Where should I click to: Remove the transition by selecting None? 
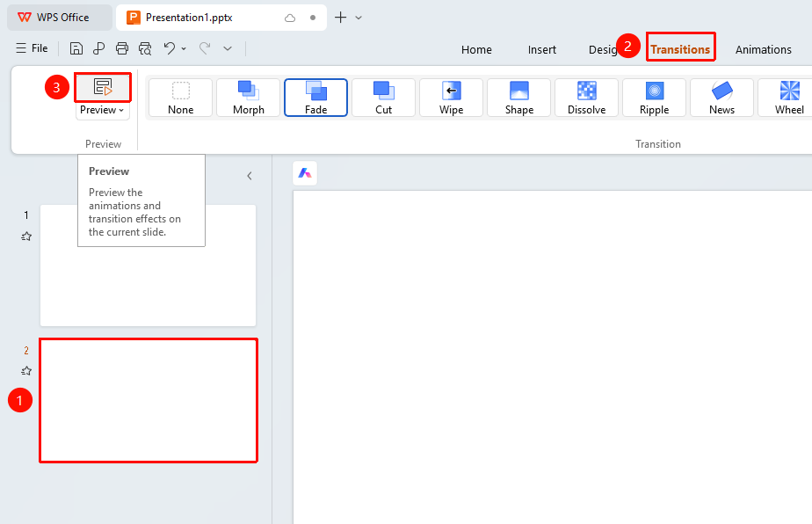coord(181,98)
